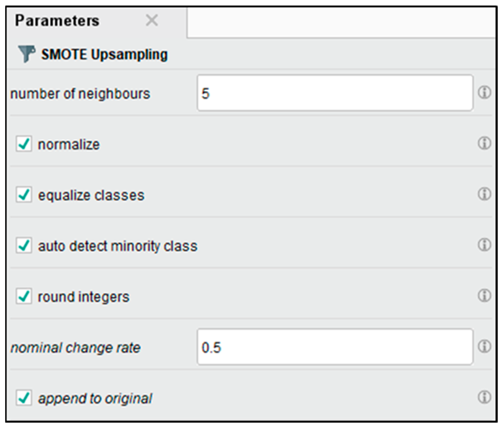The image size is (504, 429).
Task: Turn off the round integers checkbox
Action: [24, 296]
